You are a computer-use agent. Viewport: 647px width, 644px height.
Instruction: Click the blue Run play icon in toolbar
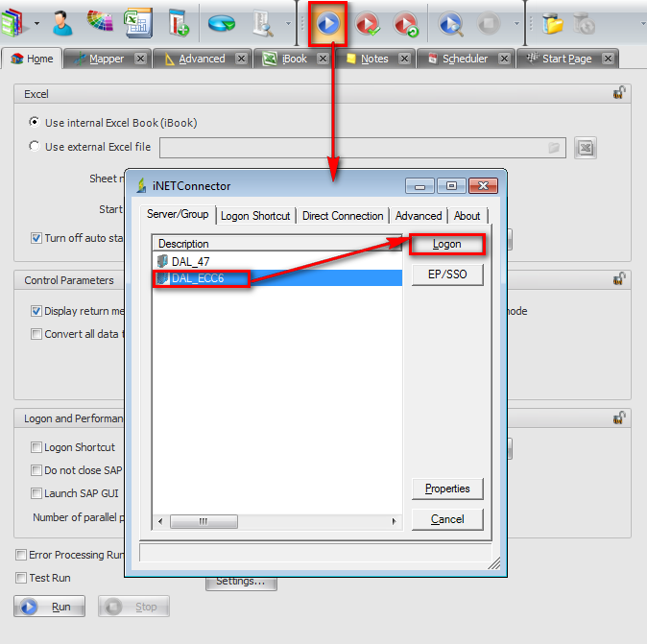click(328, 24)
